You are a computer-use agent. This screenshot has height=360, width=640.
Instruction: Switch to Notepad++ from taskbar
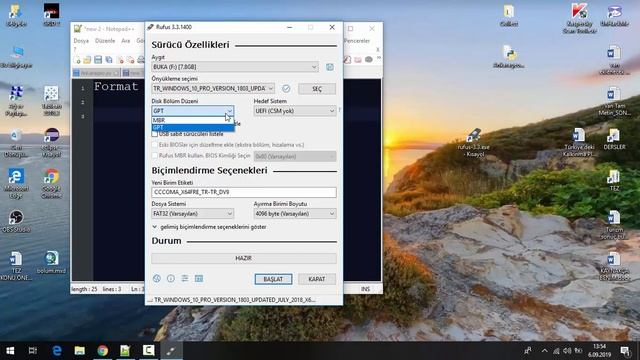pos(125,351)
